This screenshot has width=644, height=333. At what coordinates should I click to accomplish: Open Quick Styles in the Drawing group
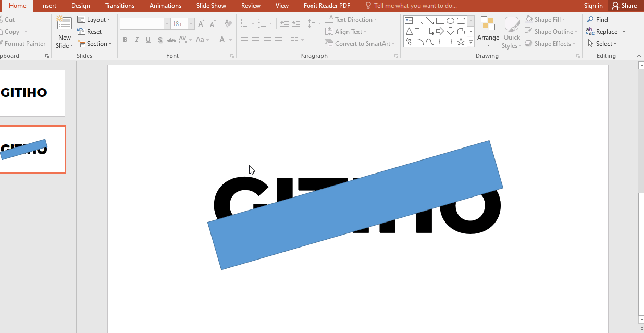[512, 32]
